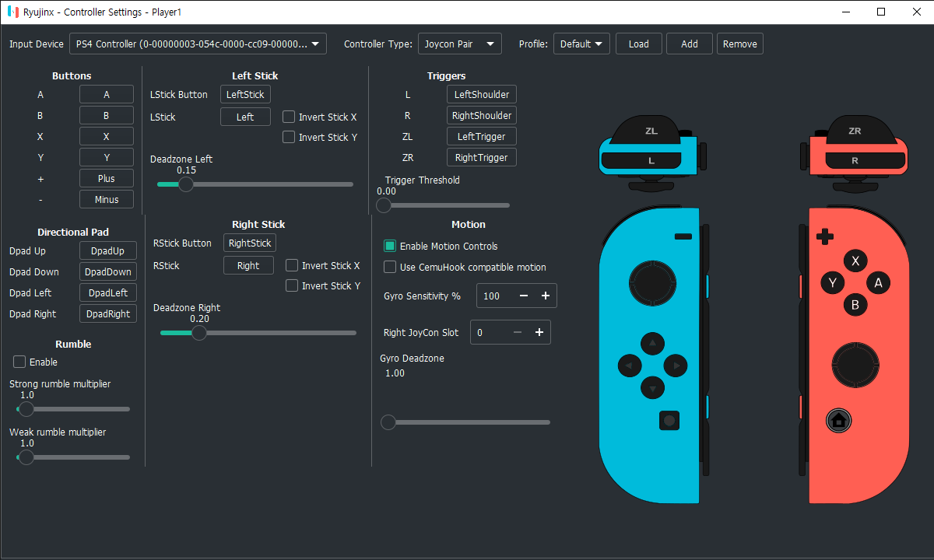Click the D-pad right arrow on the blue Joy-Con

click(676, 366)
